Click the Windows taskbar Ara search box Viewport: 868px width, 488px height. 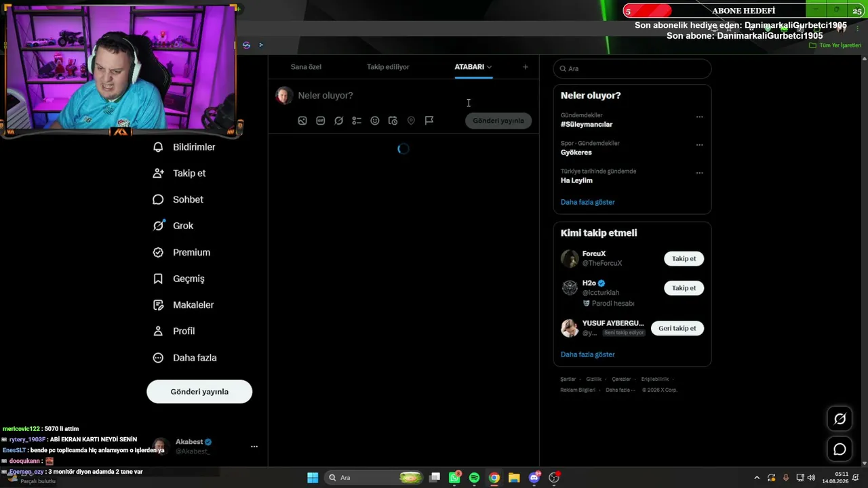(375, 478)
